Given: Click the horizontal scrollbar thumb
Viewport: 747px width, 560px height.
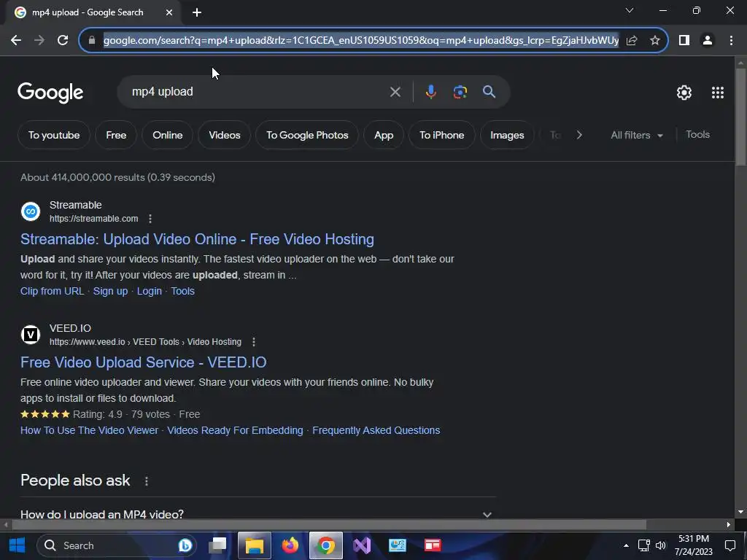Looking at the screenshot, I should tap(329, 525).
